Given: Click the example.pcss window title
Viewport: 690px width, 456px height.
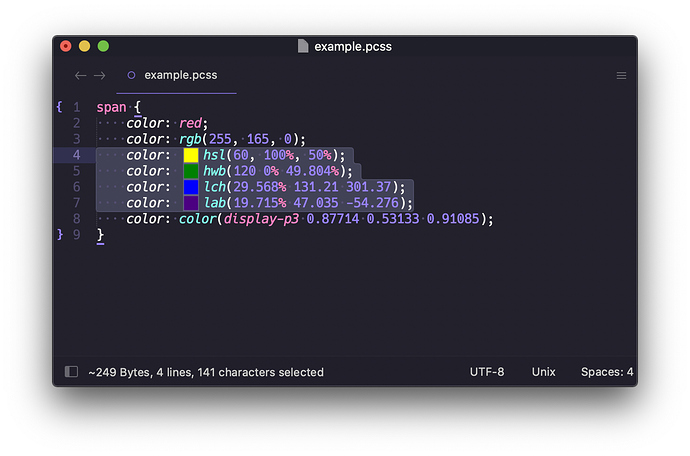Looking at the screenshot, I should pyautogui.click(x=352, y=46).
